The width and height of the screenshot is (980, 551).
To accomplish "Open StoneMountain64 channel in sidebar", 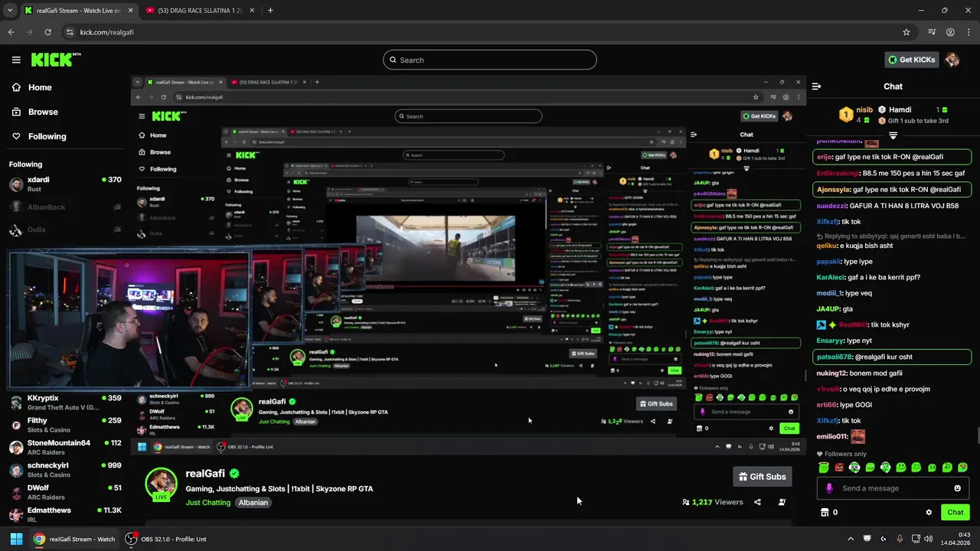I will (65, 447).
